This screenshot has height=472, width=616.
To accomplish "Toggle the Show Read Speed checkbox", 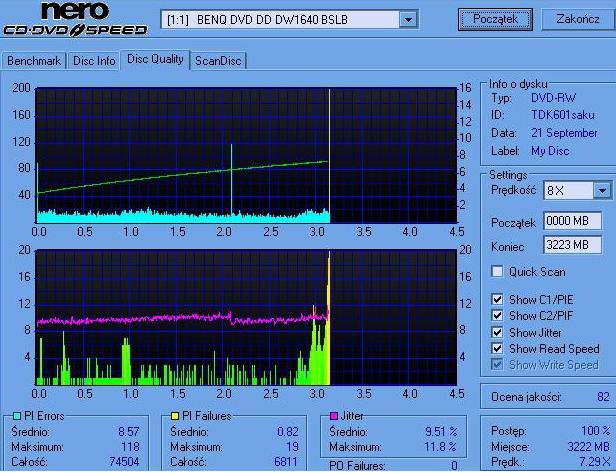I will click(497, 349).
